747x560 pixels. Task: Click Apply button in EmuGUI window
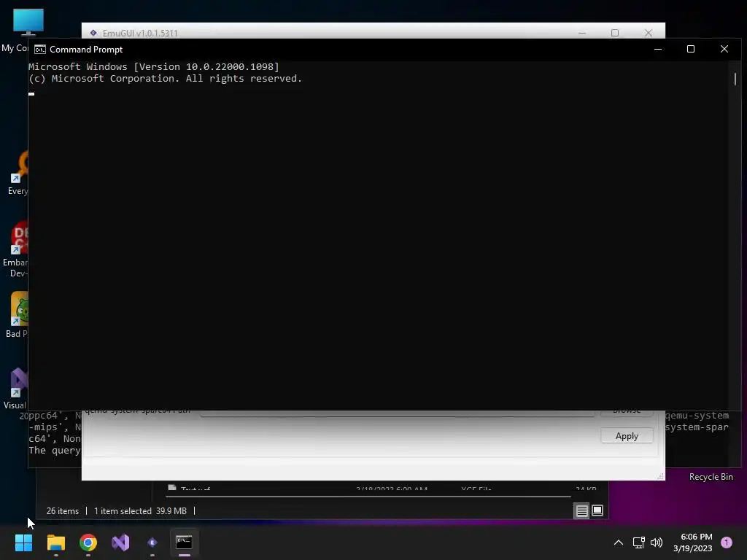[627, 436]
